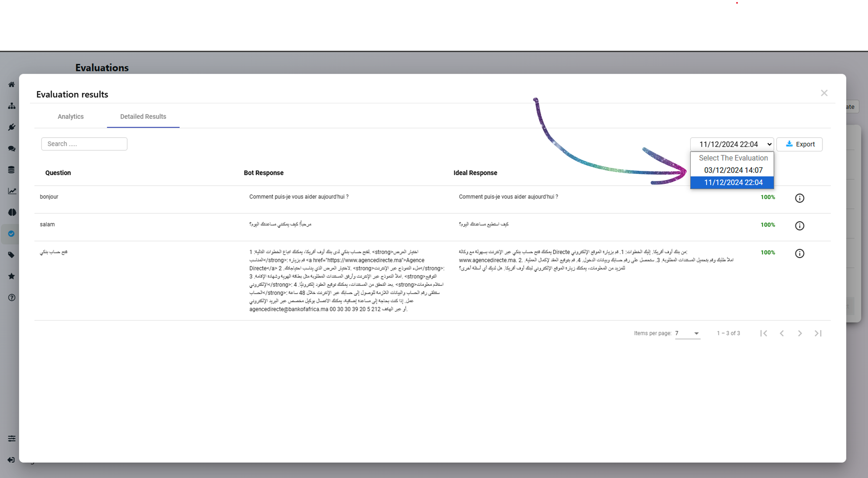This screenshot has height=478, width=868.
Task: Close the Evaluation results modal
Action: point(824,93)
